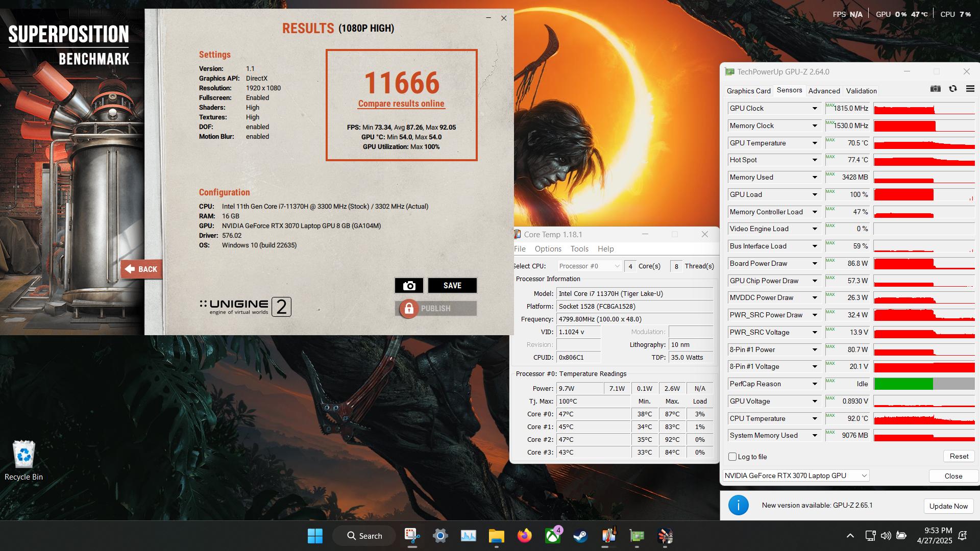Show hidden system tray icons chevron

[850, 536]
